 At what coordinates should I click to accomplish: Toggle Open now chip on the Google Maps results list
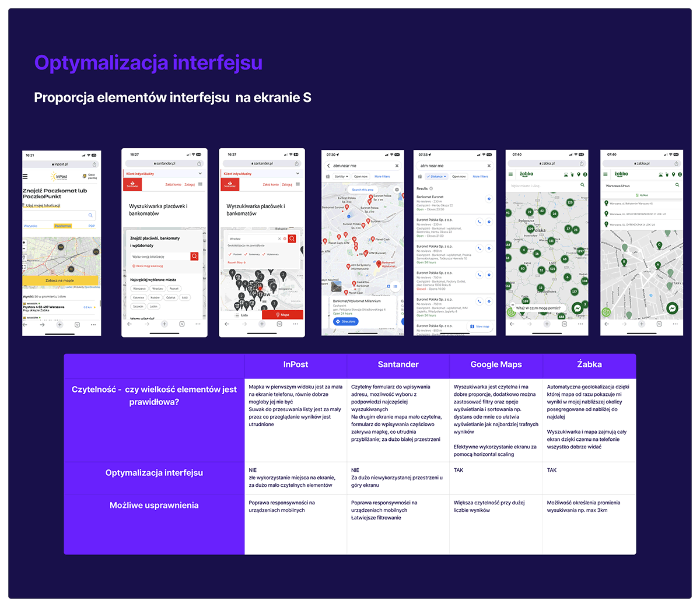point(459,176)
